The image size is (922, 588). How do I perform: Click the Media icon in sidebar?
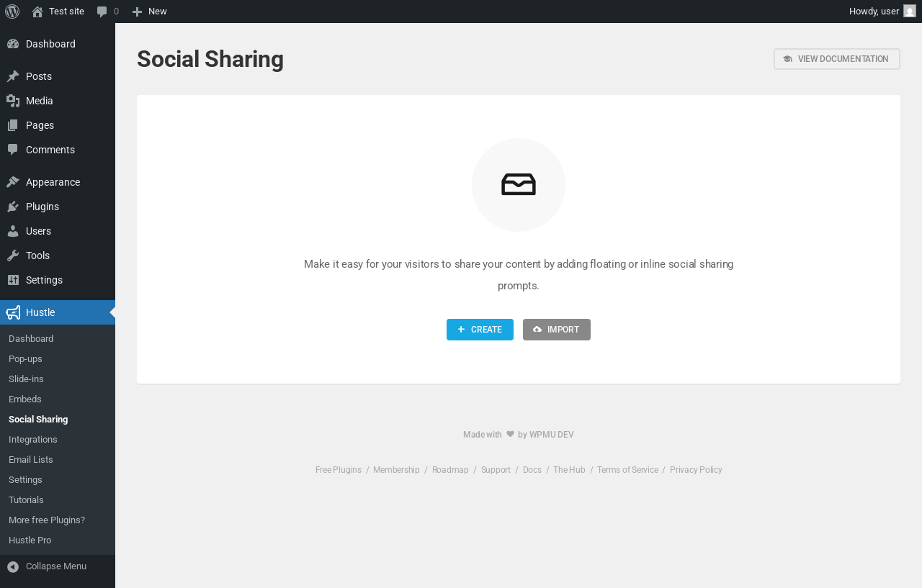(x=13, y=101)
